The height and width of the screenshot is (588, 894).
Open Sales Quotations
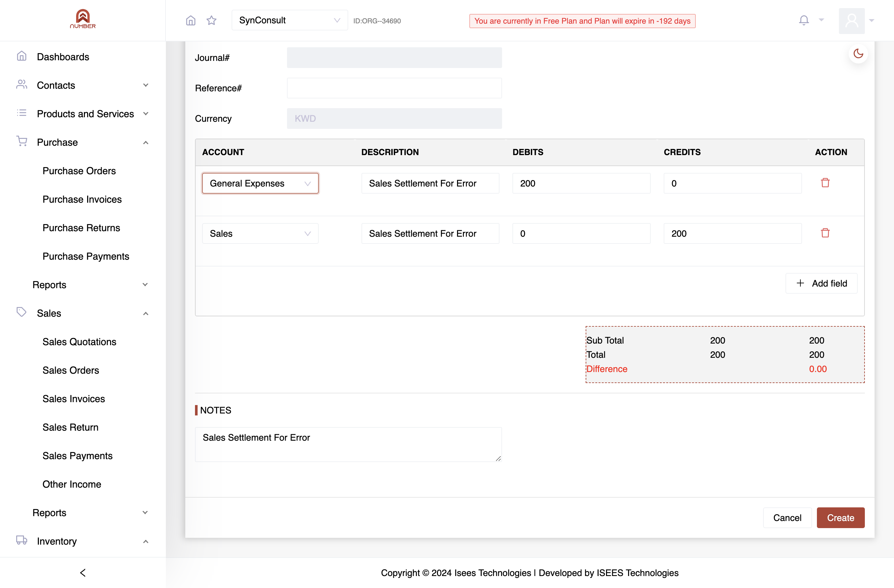(x=79, y=342)
